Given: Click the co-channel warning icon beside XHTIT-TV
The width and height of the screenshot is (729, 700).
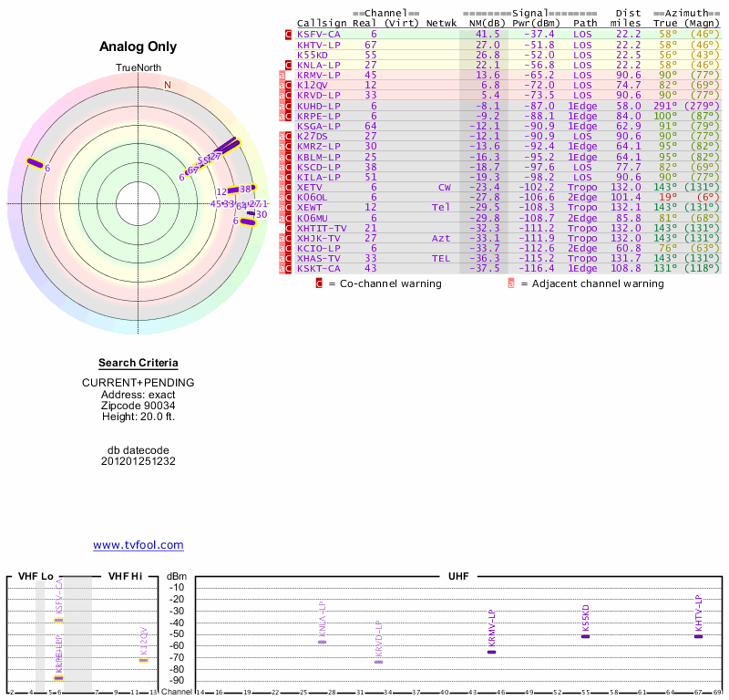Looking at the screenshot, I should (289, 227).
